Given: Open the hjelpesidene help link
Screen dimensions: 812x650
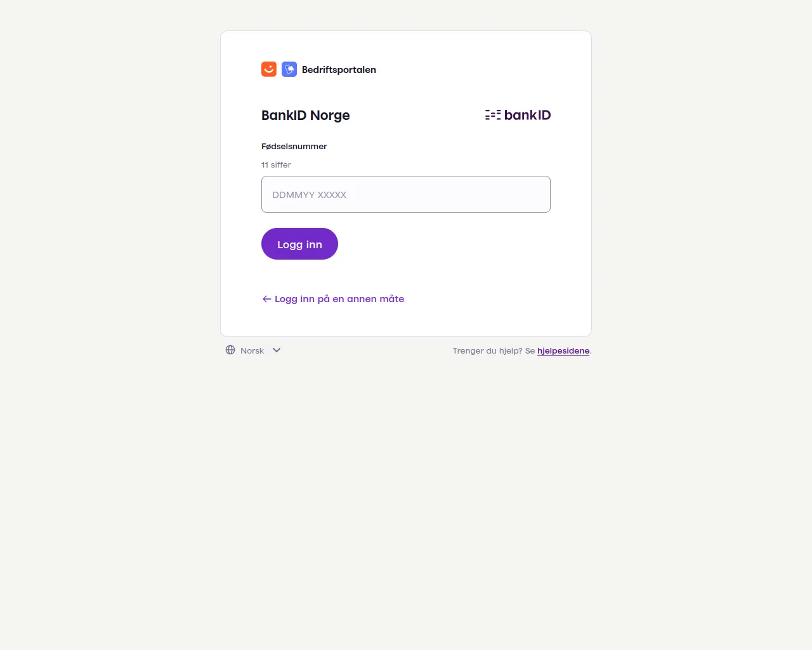Looking at the screenshot, I should pyautogui.click(x=563, y=350).
